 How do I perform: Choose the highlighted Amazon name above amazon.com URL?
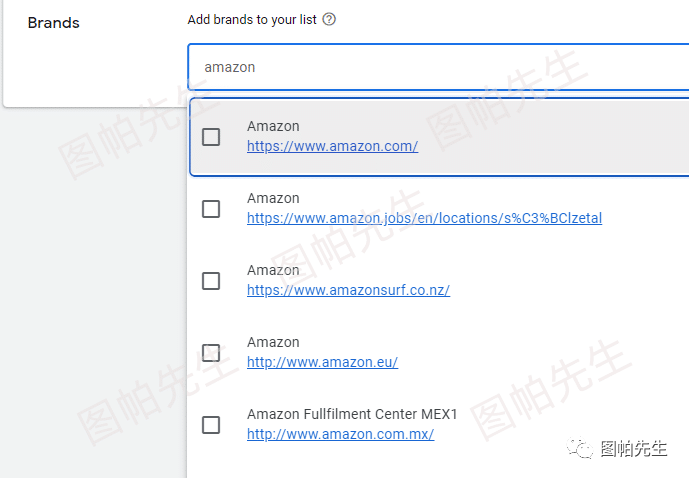pos(273,126)
